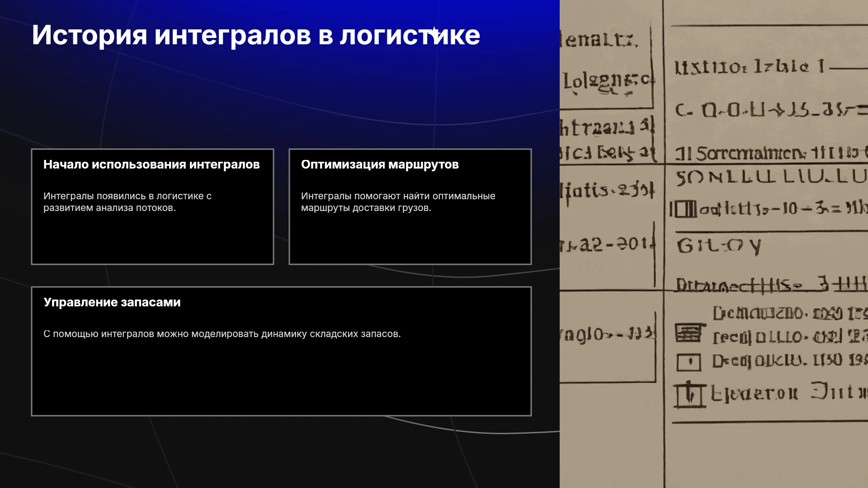Click the 'SONLLU LIULU' line in the document image

coord(771,177)
